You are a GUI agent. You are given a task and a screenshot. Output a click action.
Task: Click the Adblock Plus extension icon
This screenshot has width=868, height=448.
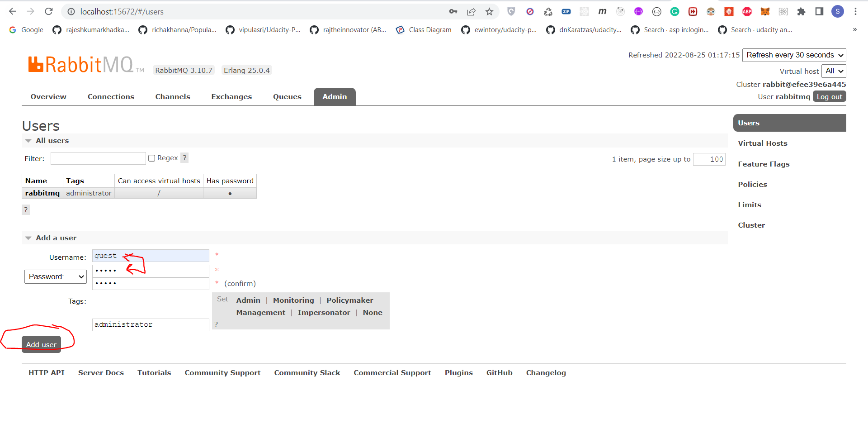(x=747, y=12)
